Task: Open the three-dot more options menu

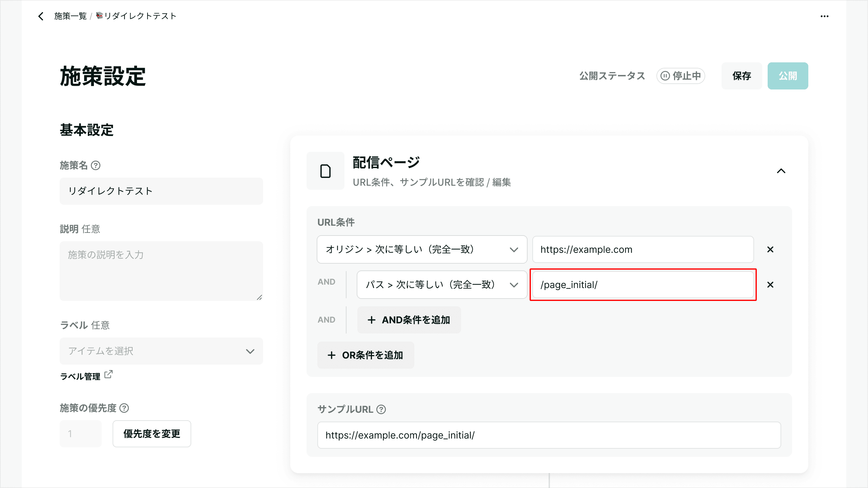Action: tap(824, 16)
